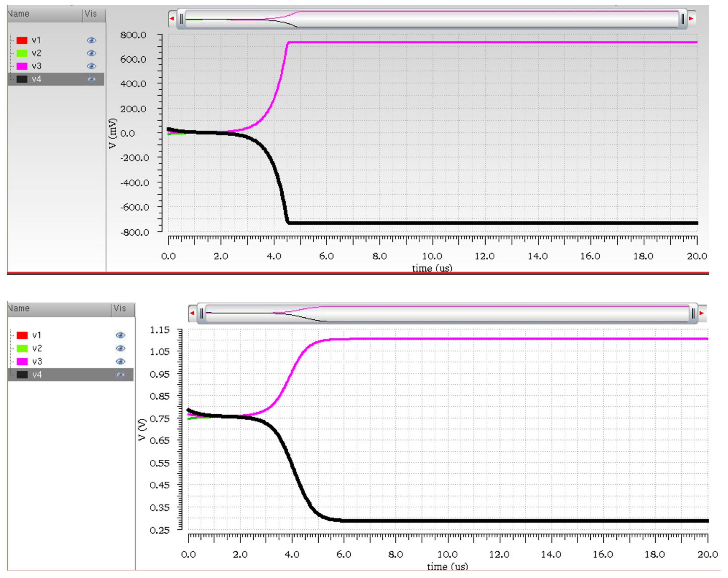Click v3 eye icon in lower V plot

coord(121,361)
